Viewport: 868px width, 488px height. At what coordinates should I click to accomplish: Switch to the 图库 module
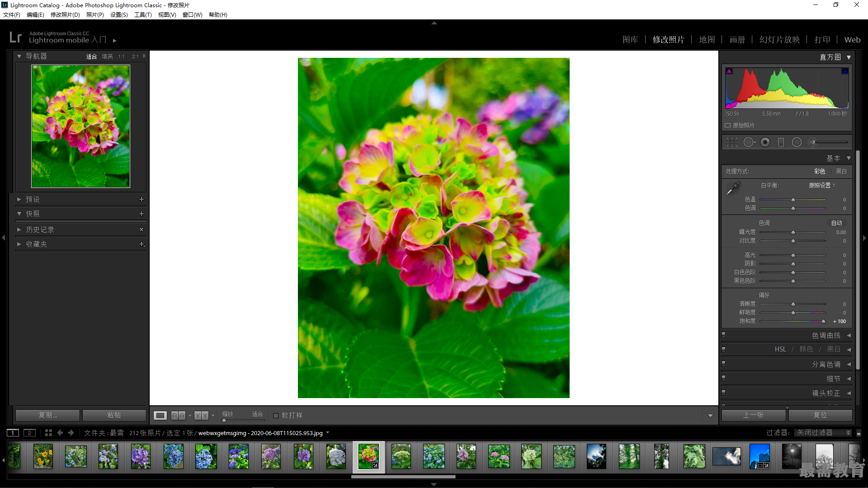630,40
